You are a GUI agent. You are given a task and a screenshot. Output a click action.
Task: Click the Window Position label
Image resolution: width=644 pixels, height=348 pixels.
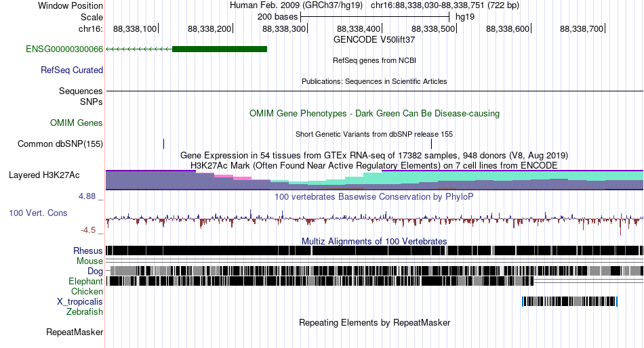tap(71, 5)
